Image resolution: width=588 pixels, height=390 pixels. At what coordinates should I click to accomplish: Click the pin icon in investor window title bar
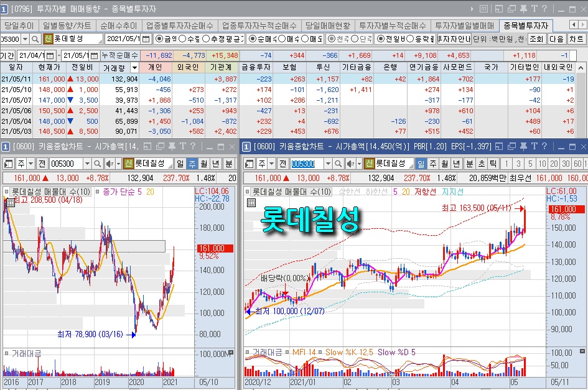523,9
